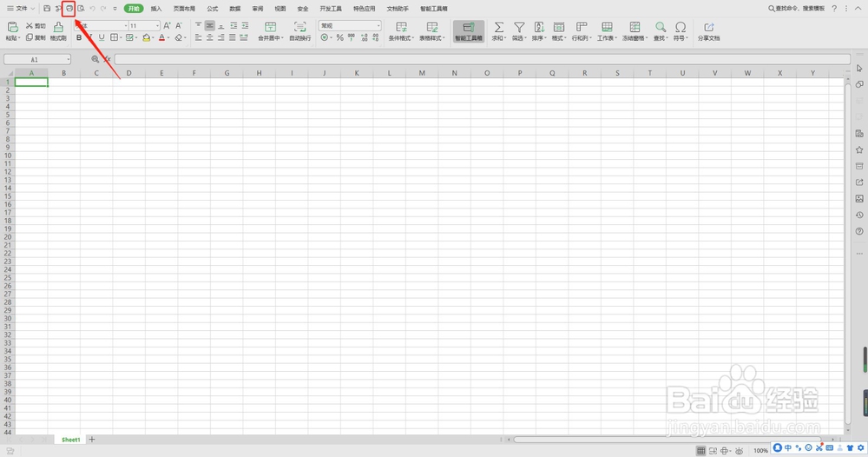Screen dimensions: 868x457
Task: Click the Symbol (符号) omega icon
Action: click(681, 27)
